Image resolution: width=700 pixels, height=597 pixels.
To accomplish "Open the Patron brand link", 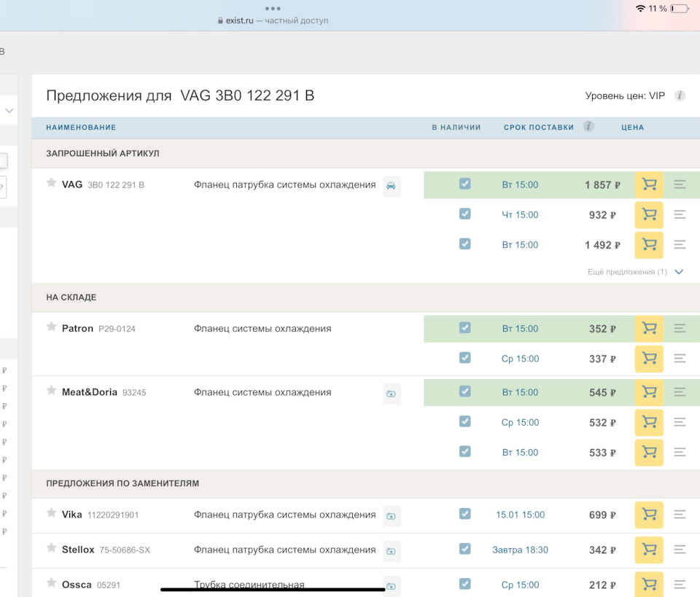I will click(x=77, y=329).
